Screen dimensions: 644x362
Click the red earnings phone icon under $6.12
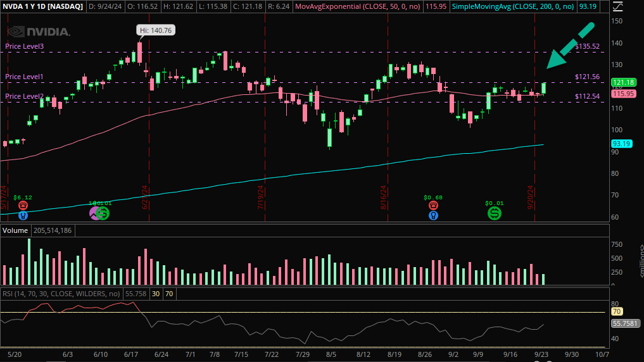coord(23,206)
